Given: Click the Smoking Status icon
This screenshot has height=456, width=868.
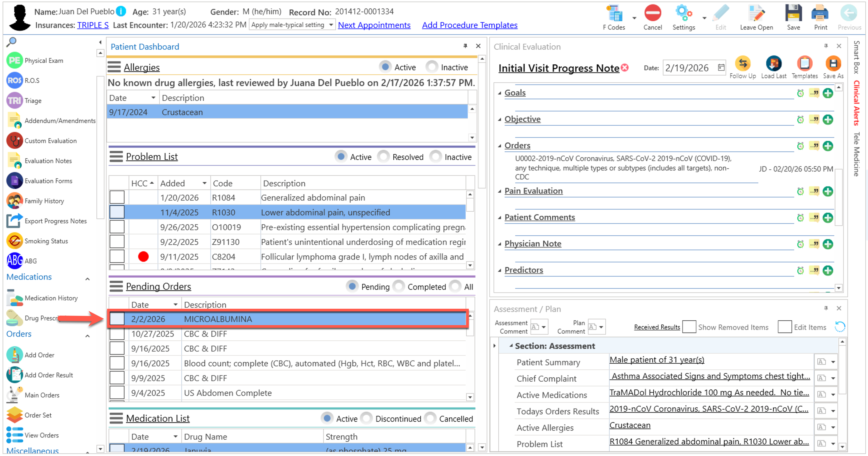Looking at the screenshot, I should click(x=15, y=241).
